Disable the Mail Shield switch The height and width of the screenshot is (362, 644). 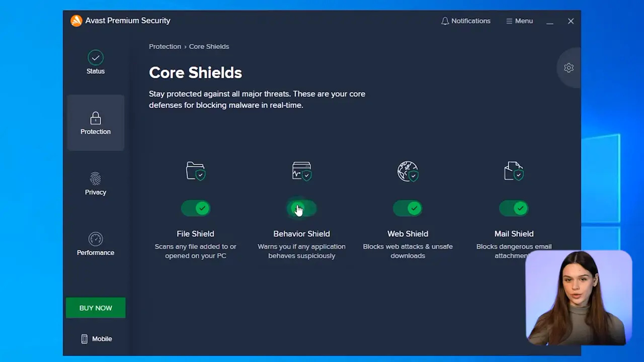point(514,208)
